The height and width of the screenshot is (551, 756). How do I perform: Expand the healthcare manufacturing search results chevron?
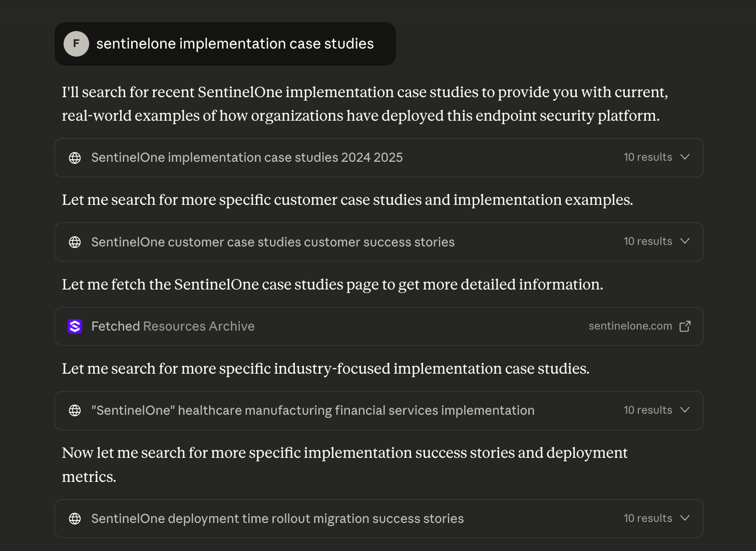click(685, 410)
